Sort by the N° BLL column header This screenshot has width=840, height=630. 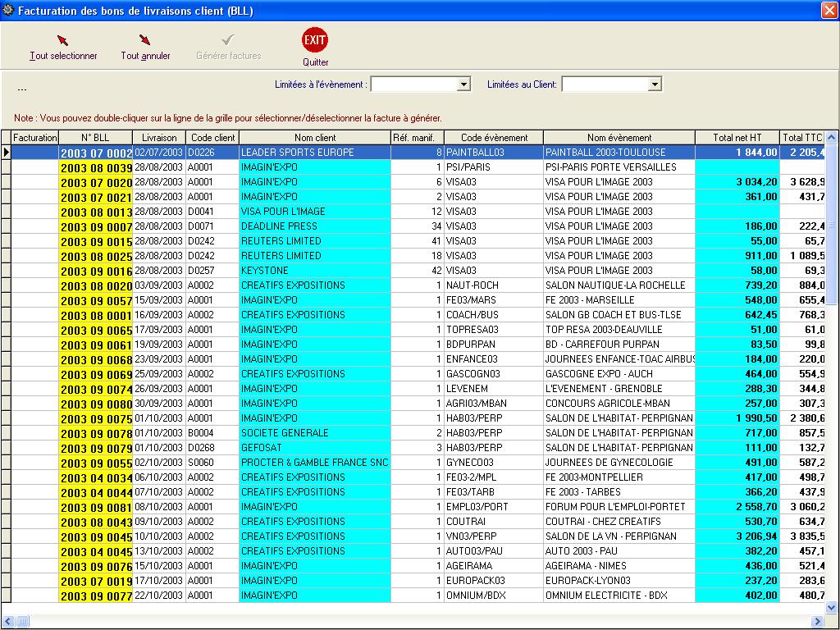[x=95, y=138]
